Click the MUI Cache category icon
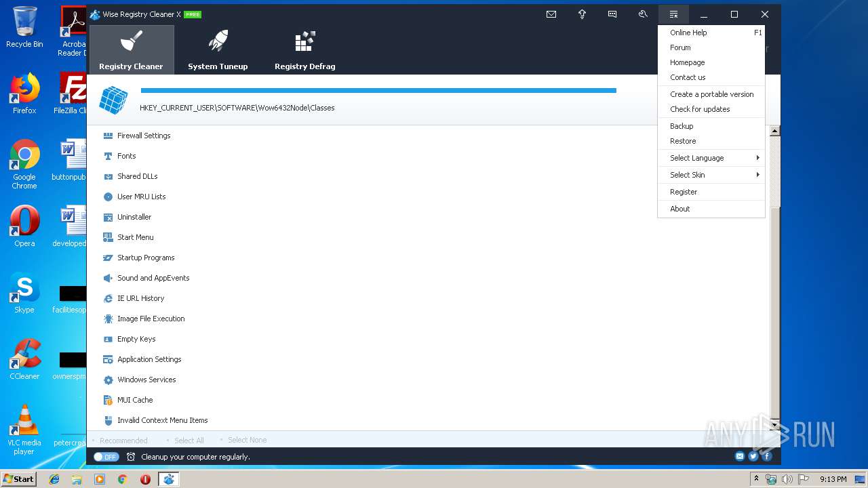The height and width of the screenshot is (488, 868). 108,400
